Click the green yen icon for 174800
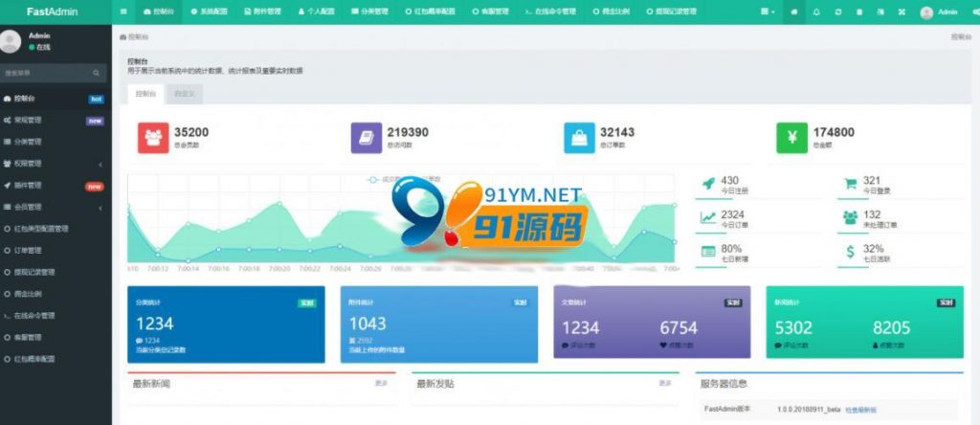This screenshot has height=425, width=980. click(x=791, y=138)
